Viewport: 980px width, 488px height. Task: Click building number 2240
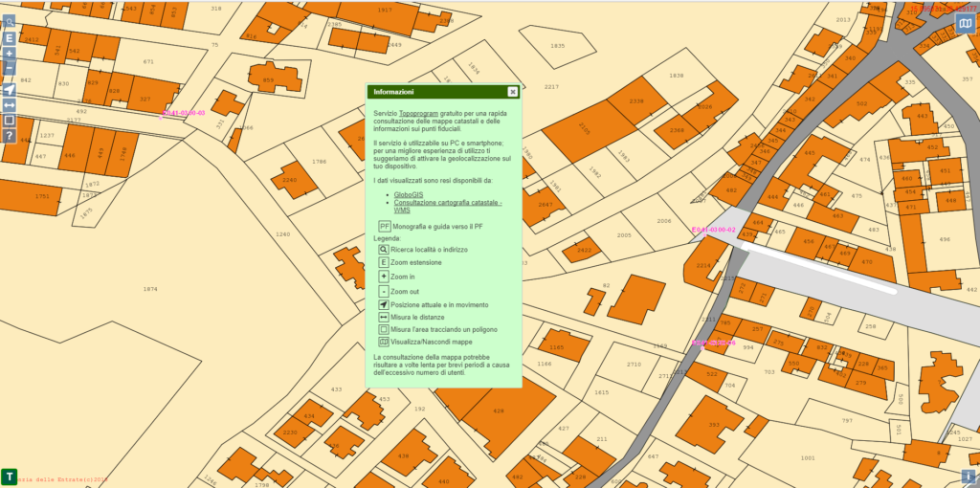click(289, 180)
